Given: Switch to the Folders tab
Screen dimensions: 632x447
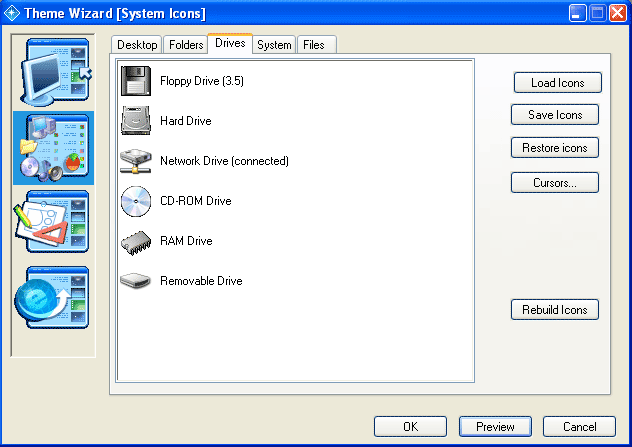Looking at the screenshot, I should tap(186, 44).
